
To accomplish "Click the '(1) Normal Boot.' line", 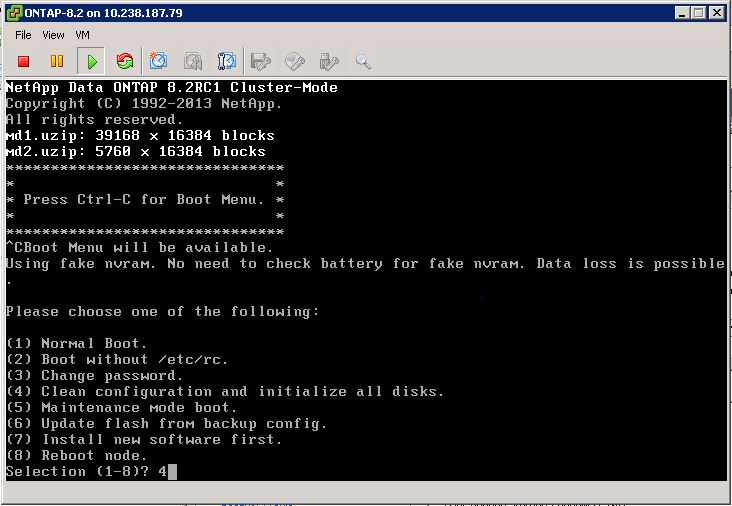I will tap(77, 344).
